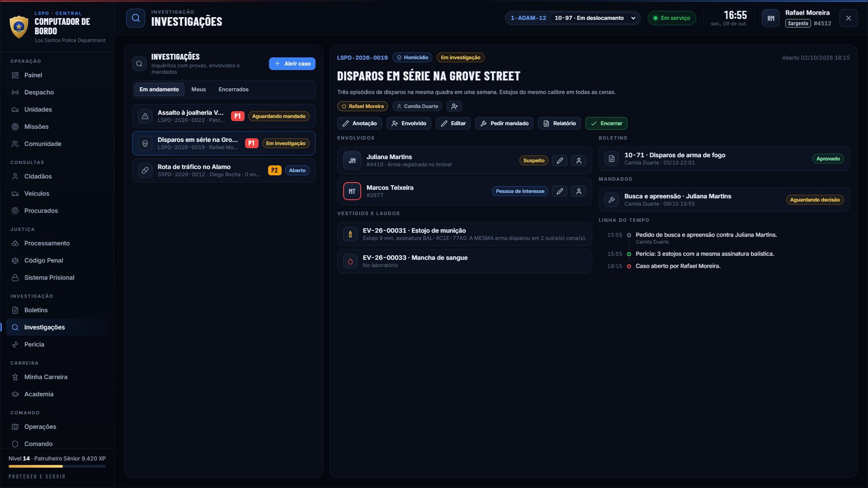Open the Busca e apreensão warrant entry
The width and height of the screenshot is (868, 488).
[x=724, y=200]
